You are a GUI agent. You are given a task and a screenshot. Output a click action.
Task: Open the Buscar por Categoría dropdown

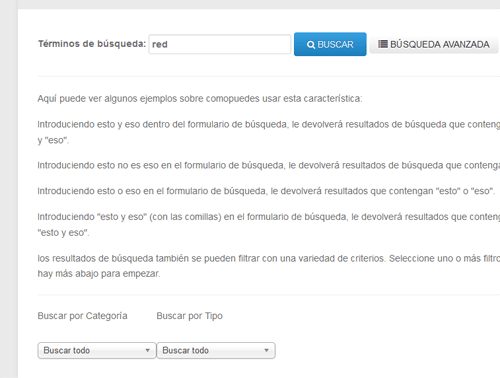(97, 350)
